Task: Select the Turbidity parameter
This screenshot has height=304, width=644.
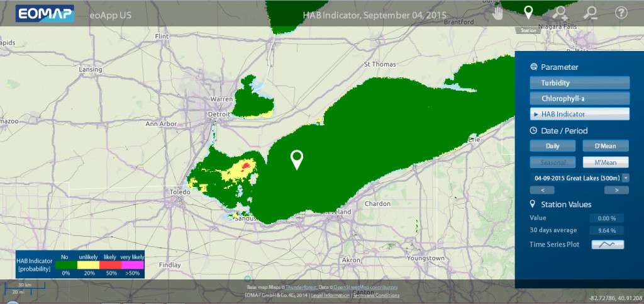Action: (x=579, y=82)
